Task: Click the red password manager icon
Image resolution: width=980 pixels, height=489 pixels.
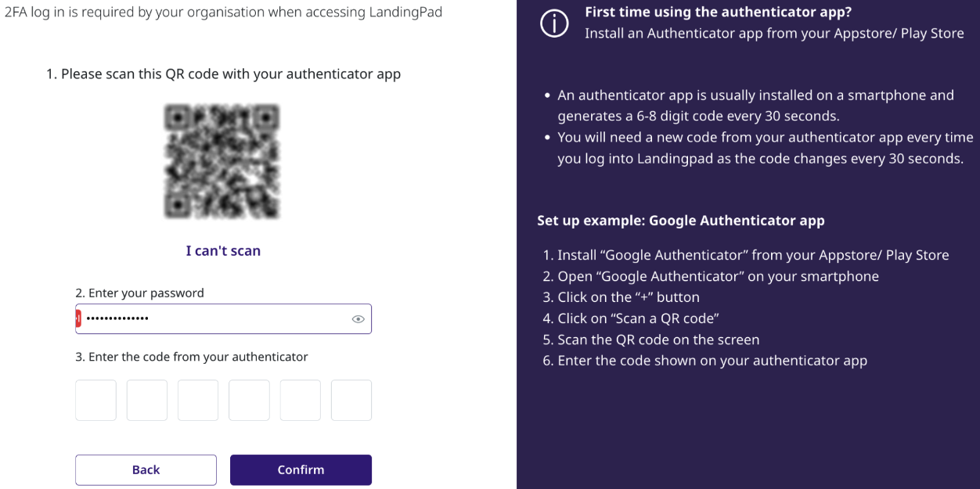Action: (78, 318)
